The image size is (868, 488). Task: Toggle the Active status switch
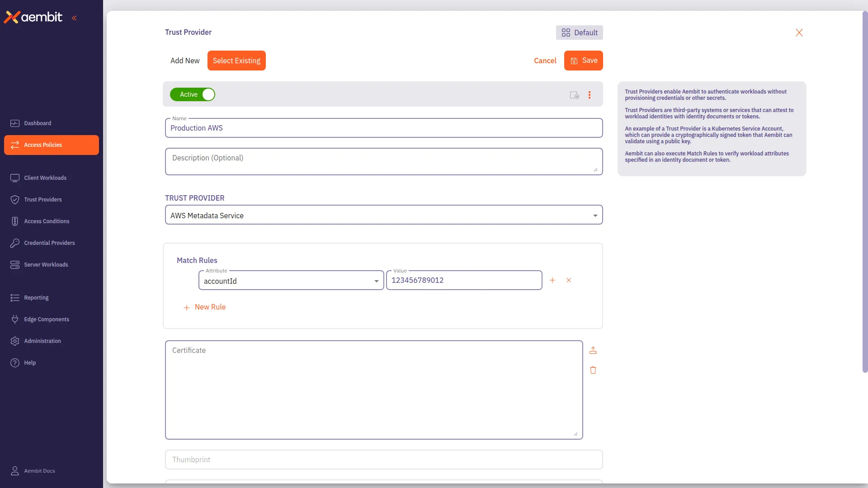(193, 94)
